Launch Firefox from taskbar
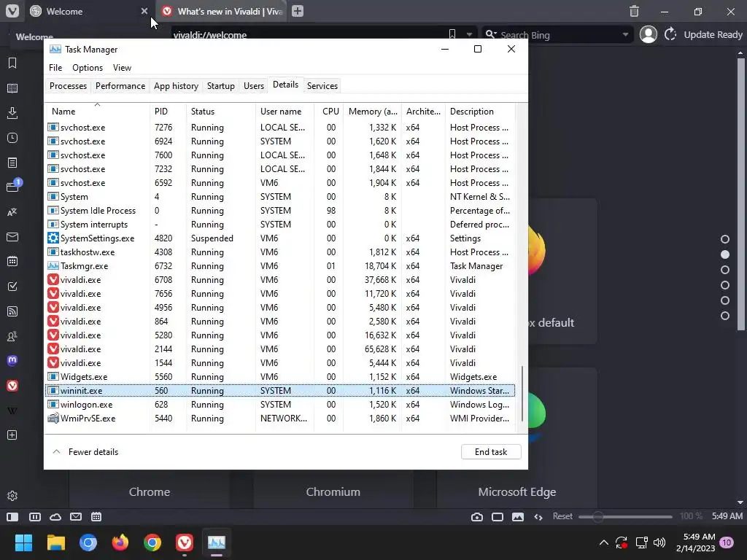This screenshot has height=560, width=747. (x=120, y=542)
